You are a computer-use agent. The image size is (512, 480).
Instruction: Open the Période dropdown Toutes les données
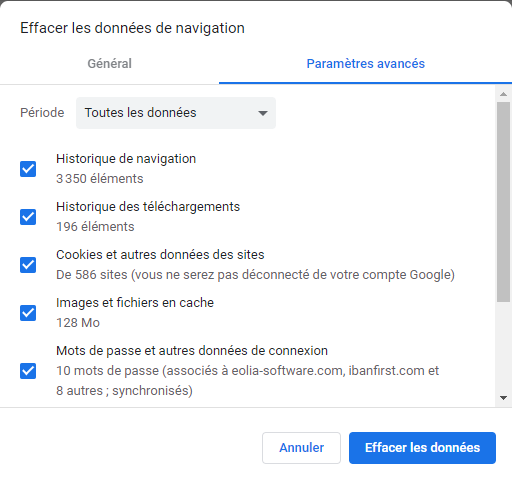click(176, 113)
